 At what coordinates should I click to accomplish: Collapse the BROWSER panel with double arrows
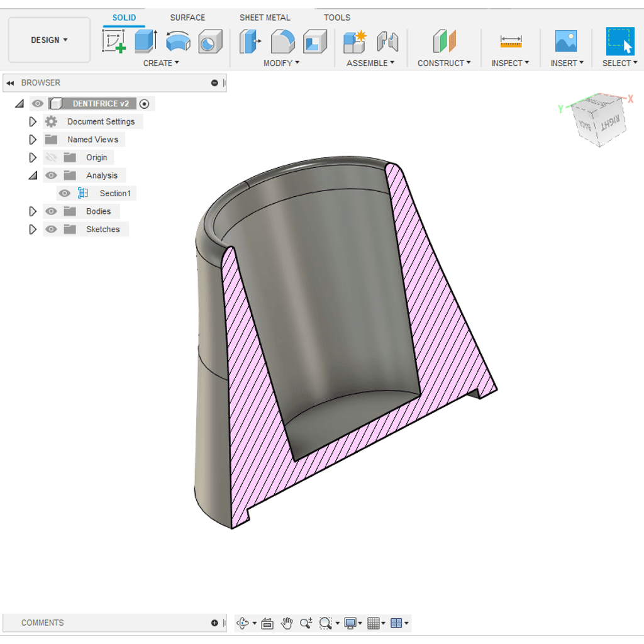coord(10,83)
